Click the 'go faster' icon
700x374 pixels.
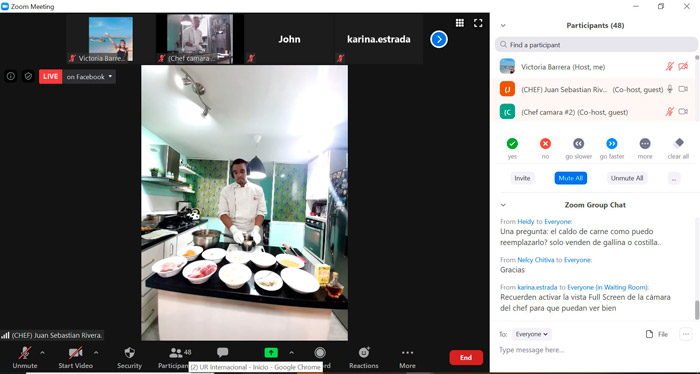pyautogui.click(x=612, y=144)
